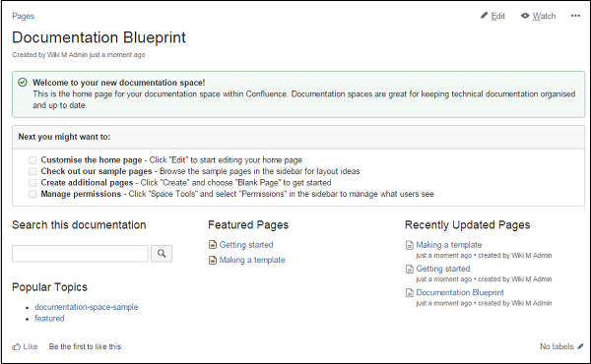Click the Search this documentation heading
591x364 pixels.
pos(79,224)
